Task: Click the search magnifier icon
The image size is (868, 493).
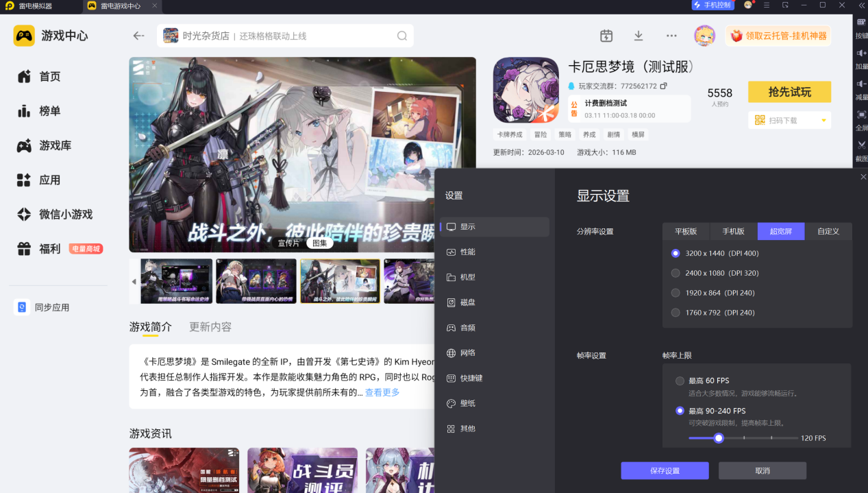Action: pyautogui.click(x=402, y=36)
